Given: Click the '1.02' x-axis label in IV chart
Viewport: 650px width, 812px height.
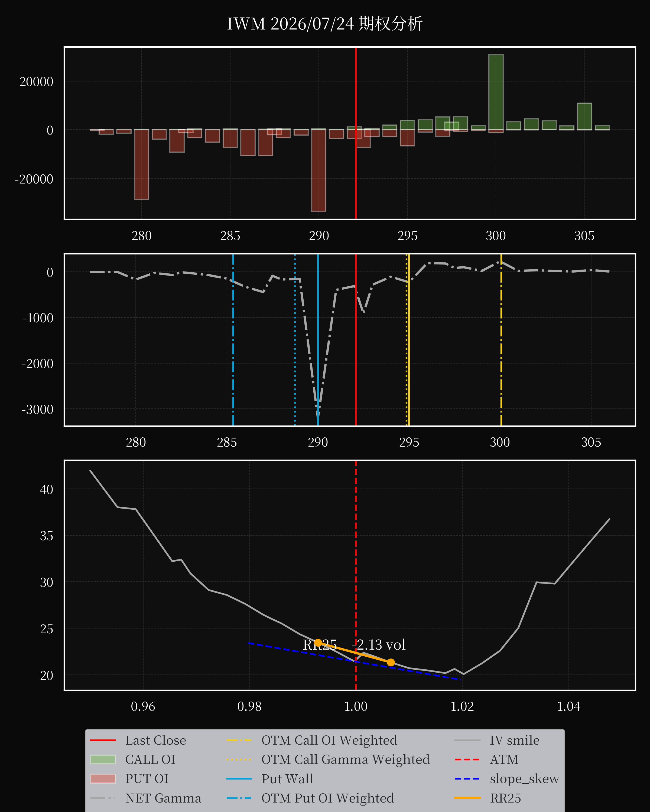Looking at the screenshot, I should coord(462,706).
